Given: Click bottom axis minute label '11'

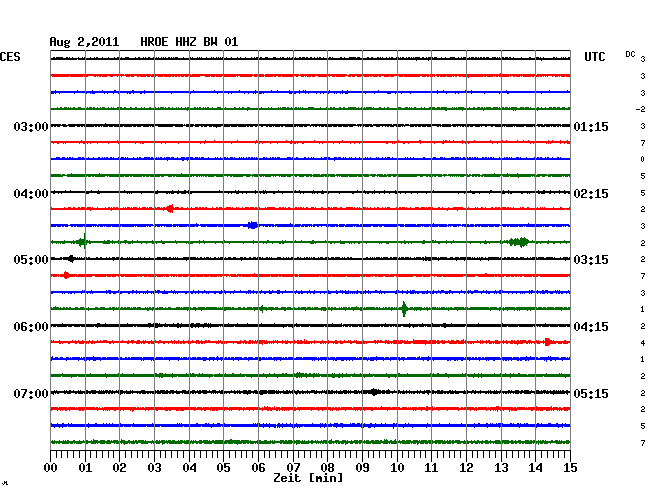Looking at the screenshot, I should click(x=431, y=468).
